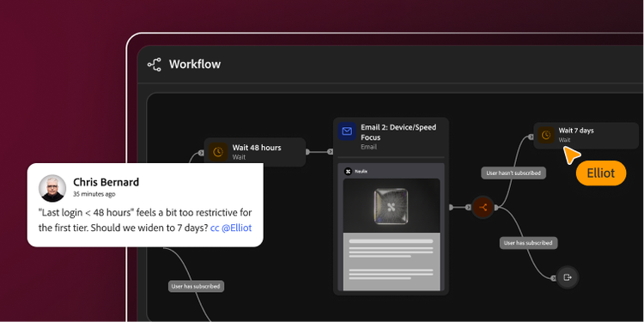Select the Wait 7 days node title

pyautogui.click(x=576, y=131)
